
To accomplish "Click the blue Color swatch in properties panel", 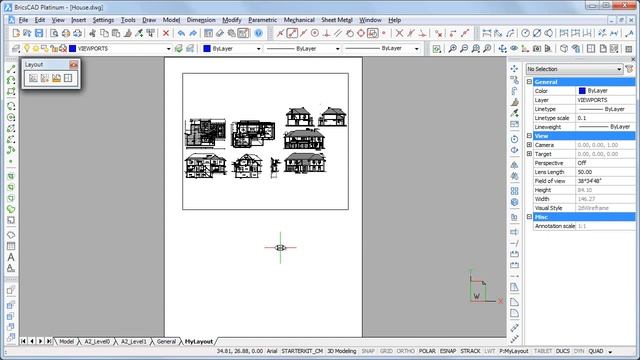I will click(x=582, y=91).
